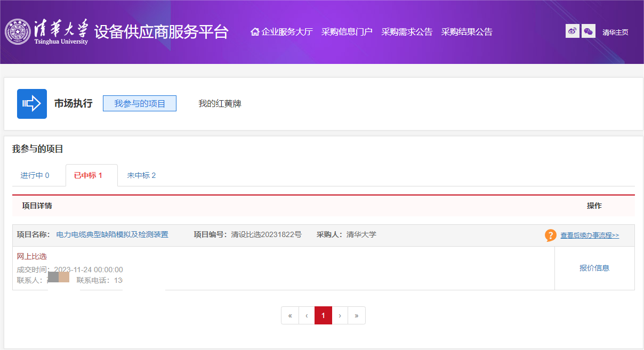Screen dimensions: 644x350
Task: Click the Tsinghua University logo
Action: coord(46,32)
